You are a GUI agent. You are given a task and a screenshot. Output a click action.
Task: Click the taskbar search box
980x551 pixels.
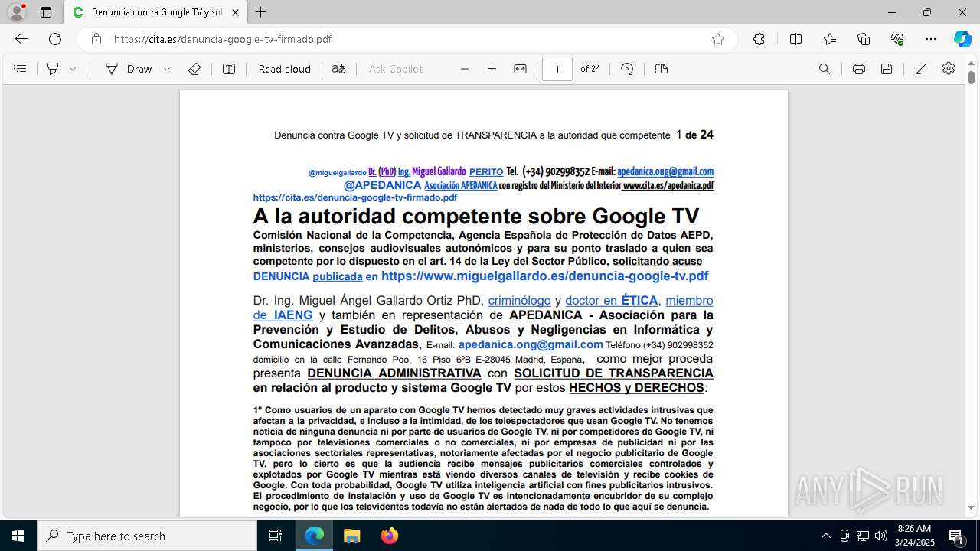(147, 536)
